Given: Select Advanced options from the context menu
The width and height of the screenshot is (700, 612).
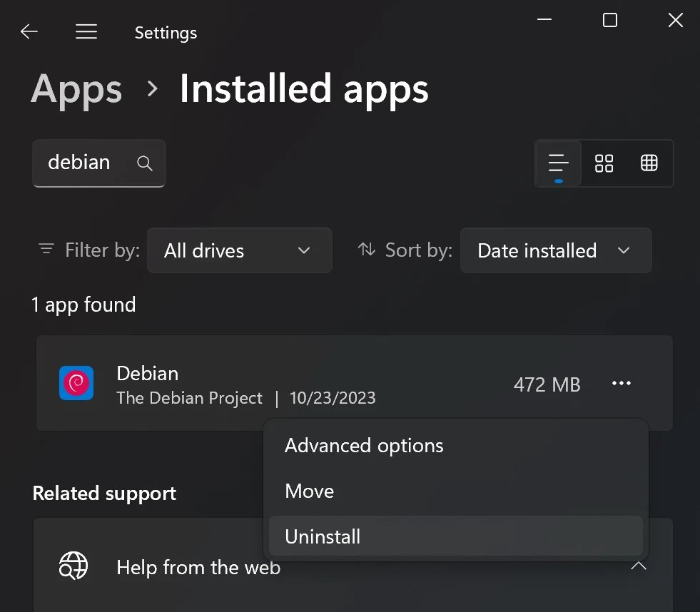Looking at the screenshot, I should tap(364, 446).
